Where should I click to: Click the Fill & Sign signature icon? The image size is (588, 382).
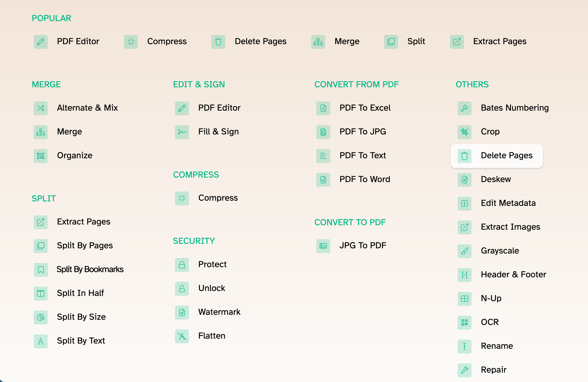point(182,132)
